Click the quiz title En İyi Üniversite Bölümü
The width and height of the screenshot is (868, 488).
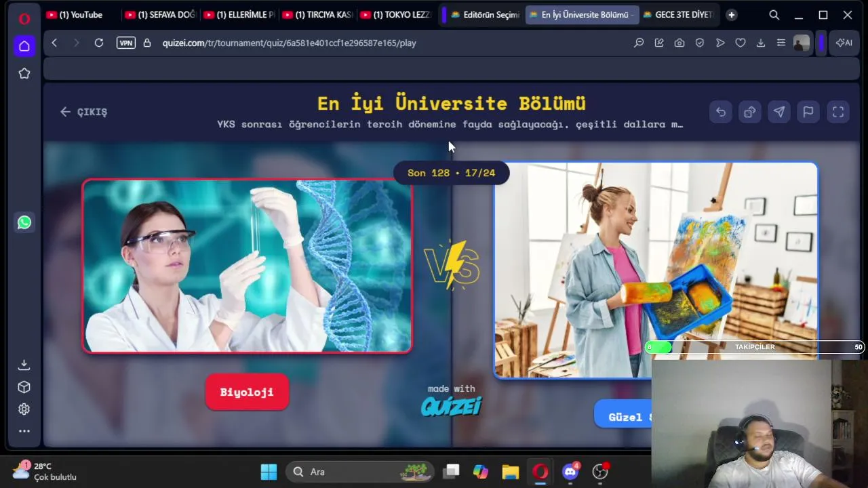tap(452, 103)
